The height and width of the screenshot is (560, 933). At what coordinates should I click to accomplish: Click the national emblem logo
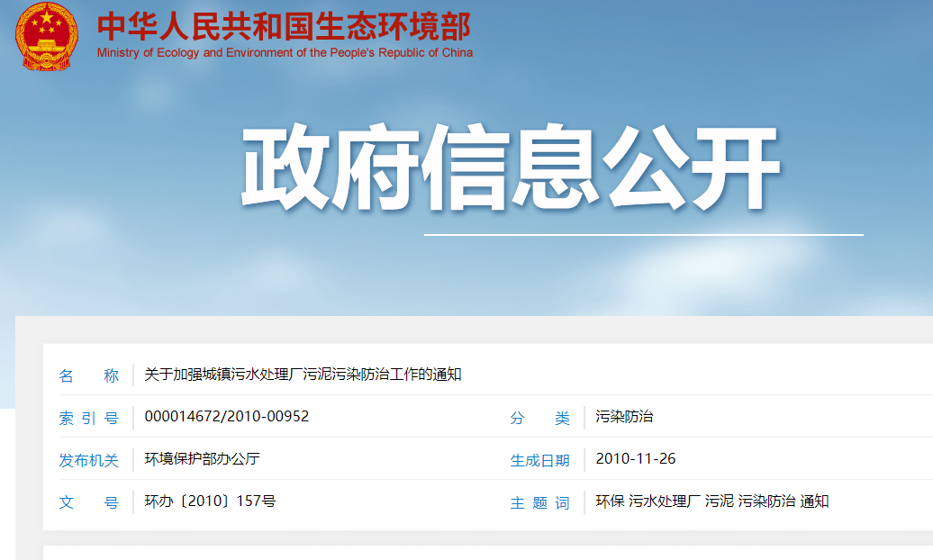[x=47, y=35]
